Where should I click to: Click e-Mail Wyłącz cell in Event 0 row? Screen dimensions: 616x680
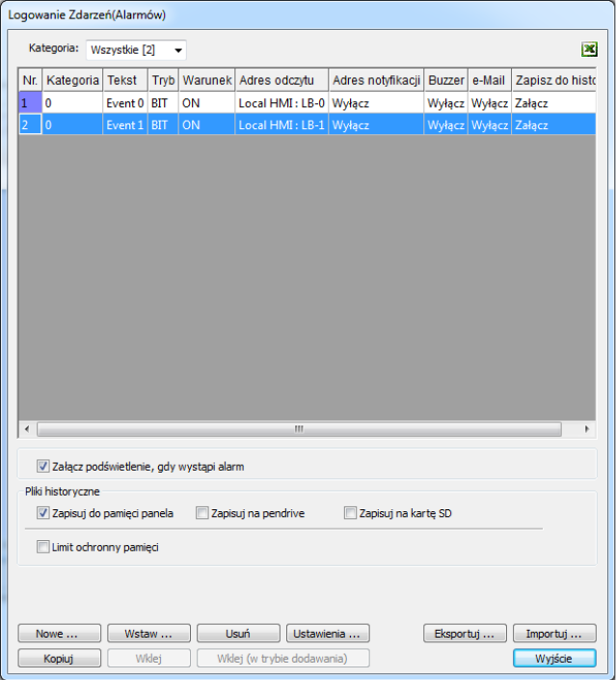(x=490, y=103)
